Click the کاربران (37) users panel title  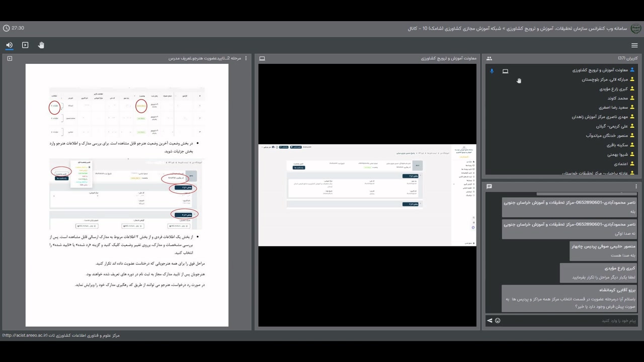click(x=627, y=58)
